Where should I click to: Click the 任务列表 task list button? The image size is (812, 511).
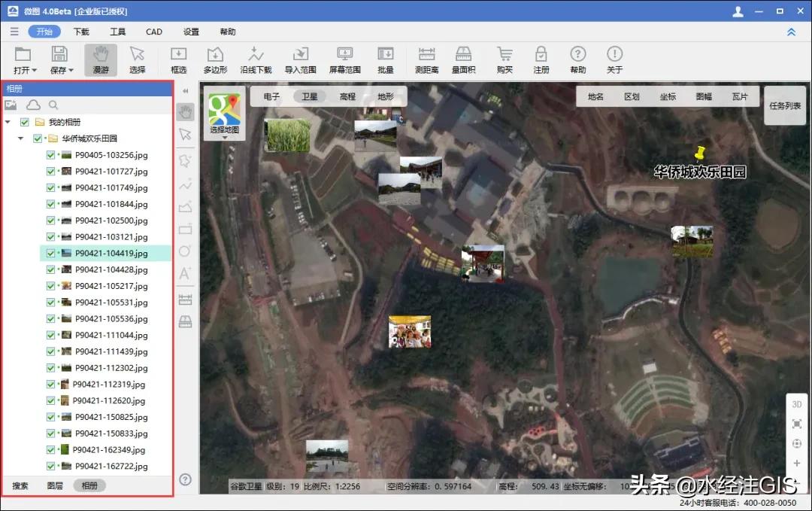784,106
